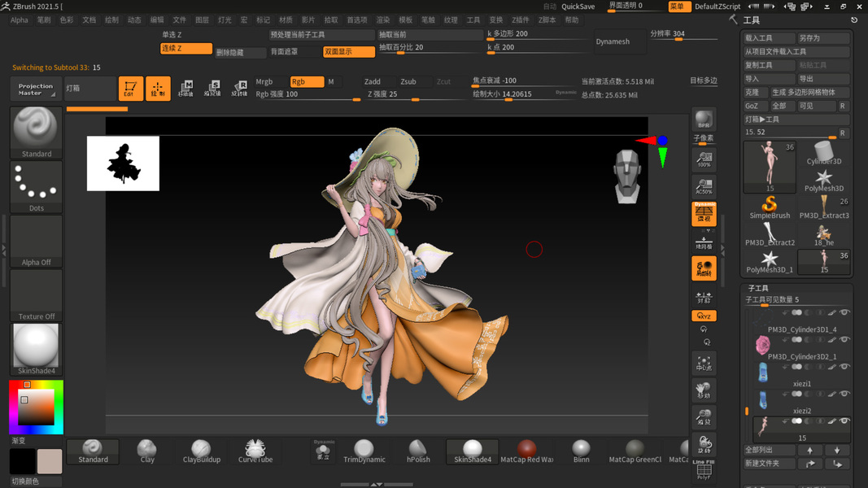
Task: Expand the bottom shelf divider arrows
Action: pos(377,485)
